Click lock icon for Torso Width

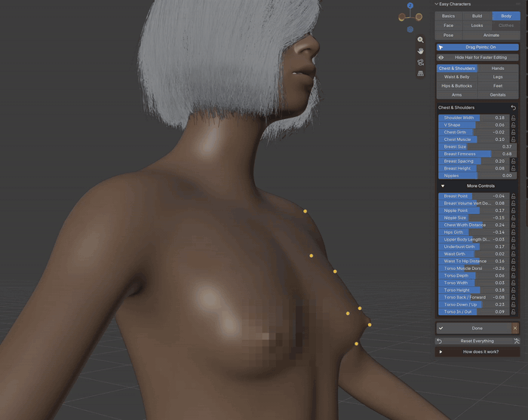click(x=513, y=283)
